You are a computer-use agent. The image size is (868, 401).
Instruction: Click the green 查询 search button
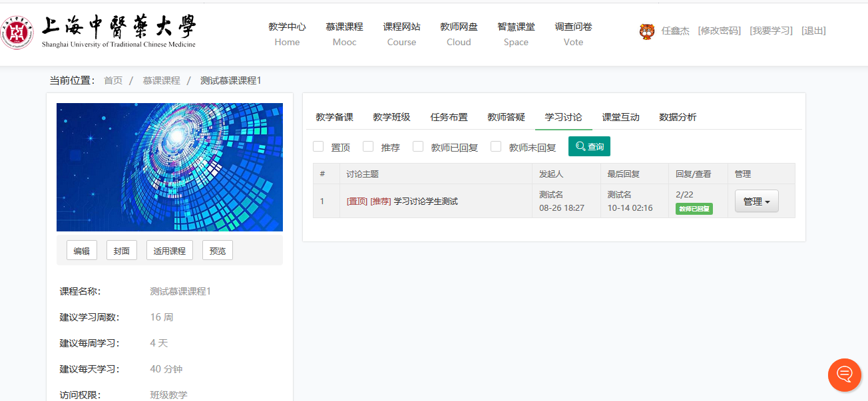[589, 146]
